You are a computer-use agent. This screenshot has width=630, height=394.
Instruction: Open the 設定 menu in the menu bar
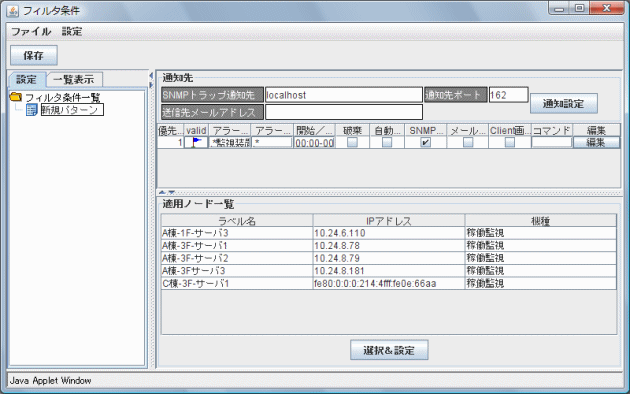pos(72,31)
